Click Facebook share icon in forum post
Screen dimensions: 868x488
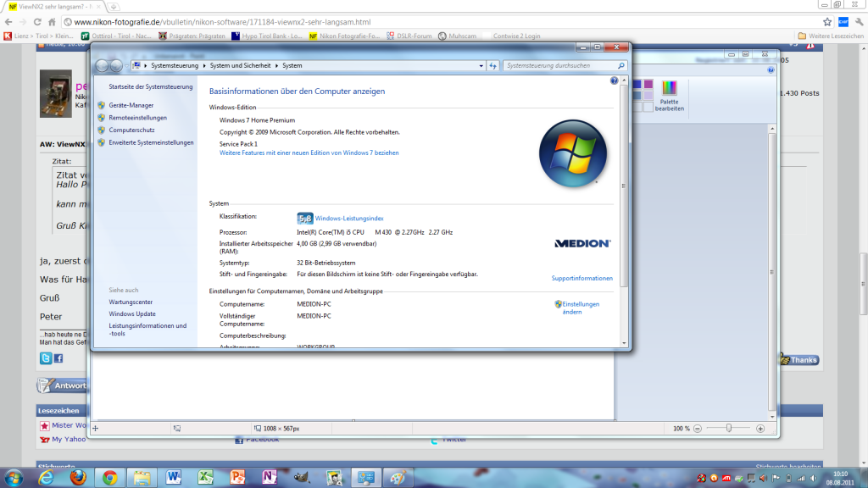[x=58, y=358]
